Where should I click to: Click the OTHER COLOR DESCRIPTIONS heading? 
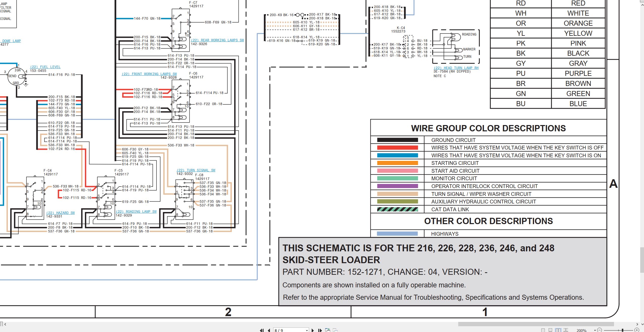488,221
